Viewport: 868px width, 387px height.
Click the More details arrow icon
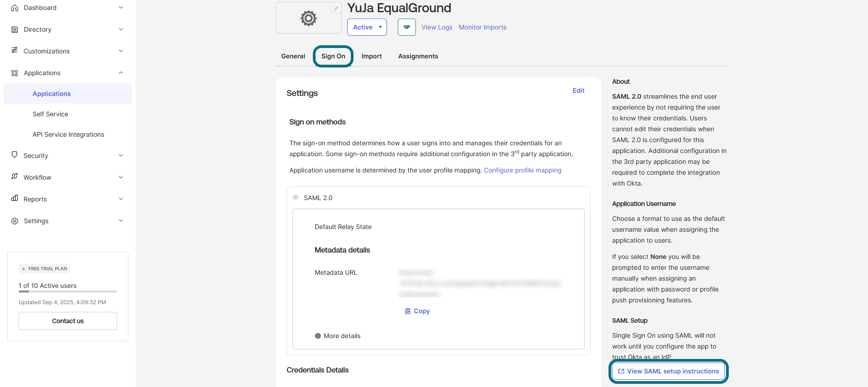click(x=318, y=336)
